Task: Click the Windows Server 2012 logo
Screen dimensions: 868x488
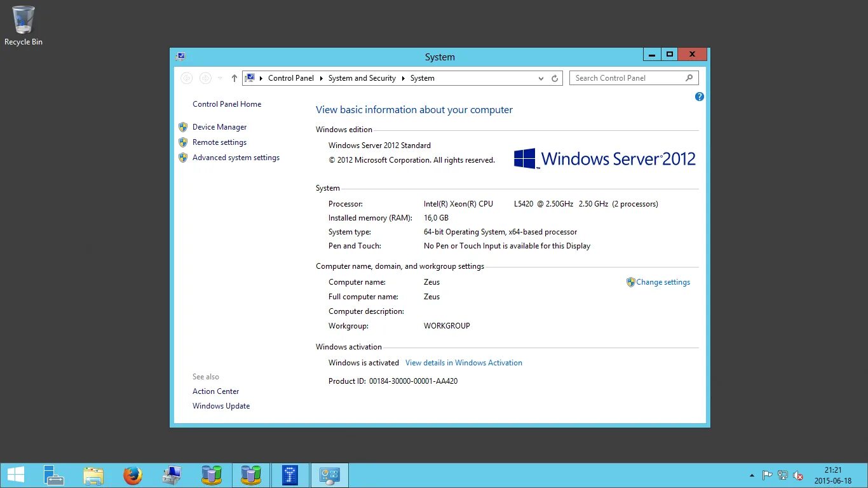Action: click(604, 159)
